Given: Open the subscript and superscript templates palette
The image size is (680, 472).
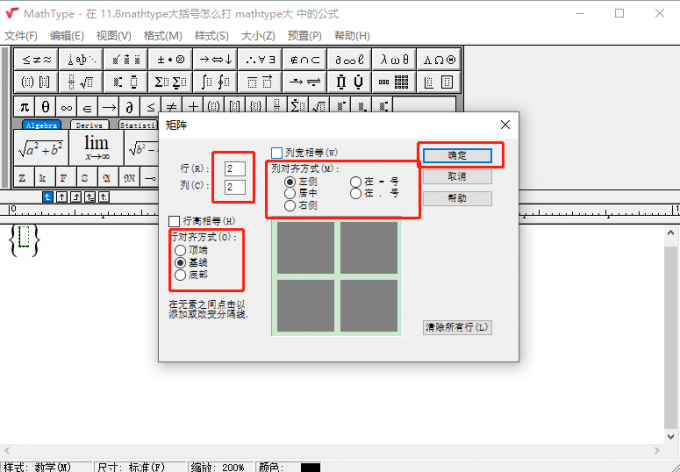Looking at the screenshot, I should [x=126, y=82].
